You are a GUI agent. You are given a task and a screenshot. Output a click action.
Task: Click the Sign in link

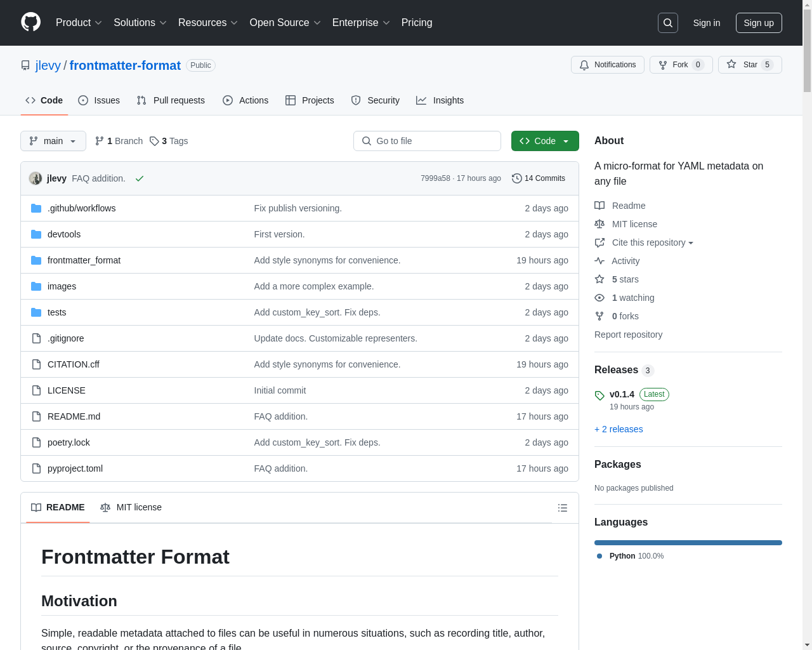(x=707, y=23)
